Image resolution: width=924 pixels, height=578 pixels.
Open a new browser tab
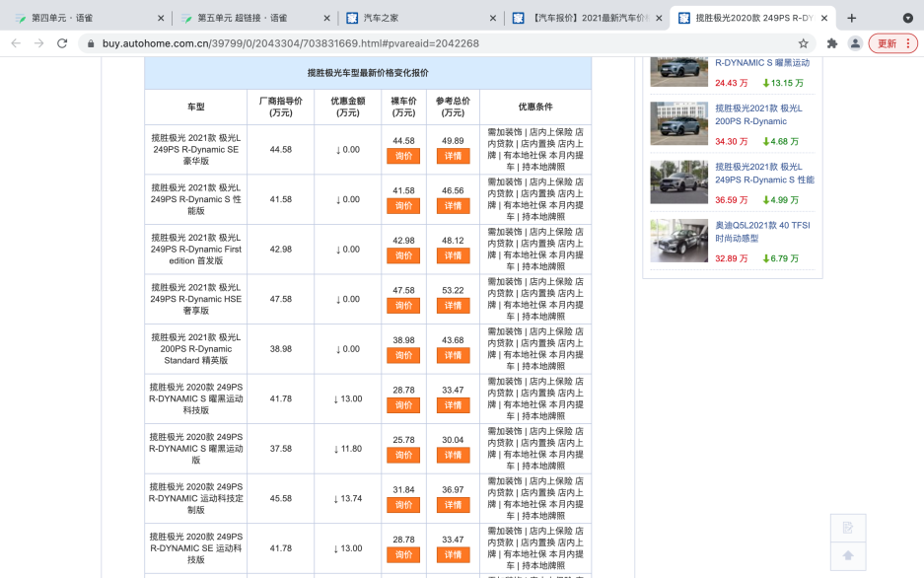coord(851,19)
